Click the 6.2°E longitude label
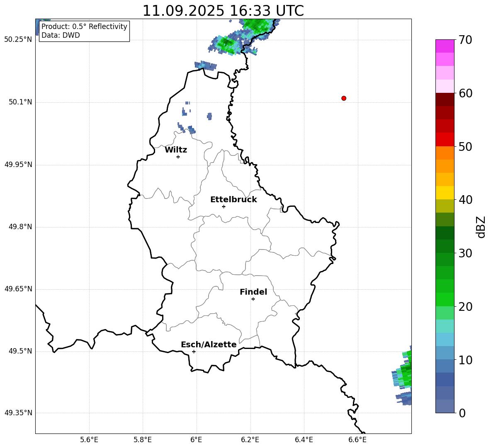The width and height of the screenshot is (491, 448). [x=250, y=440]
